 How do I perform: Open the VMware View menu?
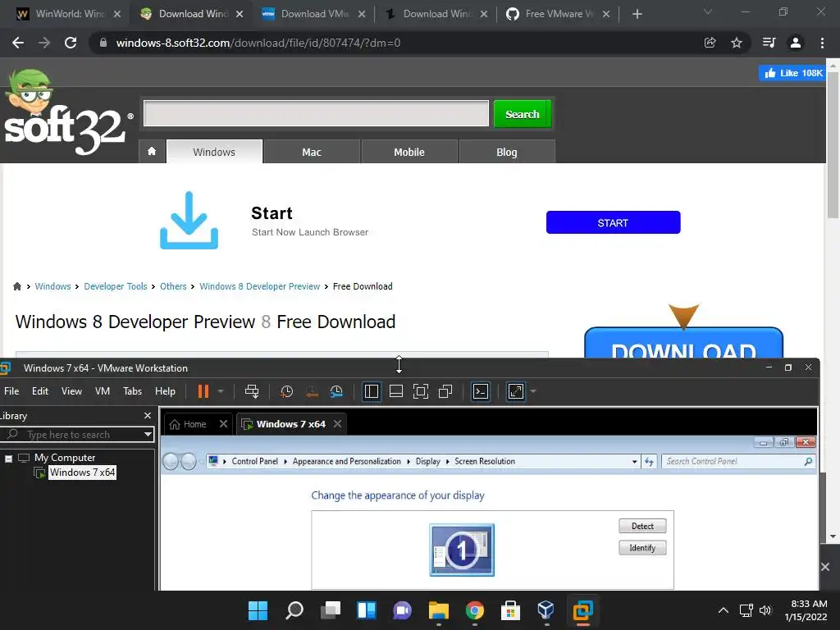(x=72, y=391)
